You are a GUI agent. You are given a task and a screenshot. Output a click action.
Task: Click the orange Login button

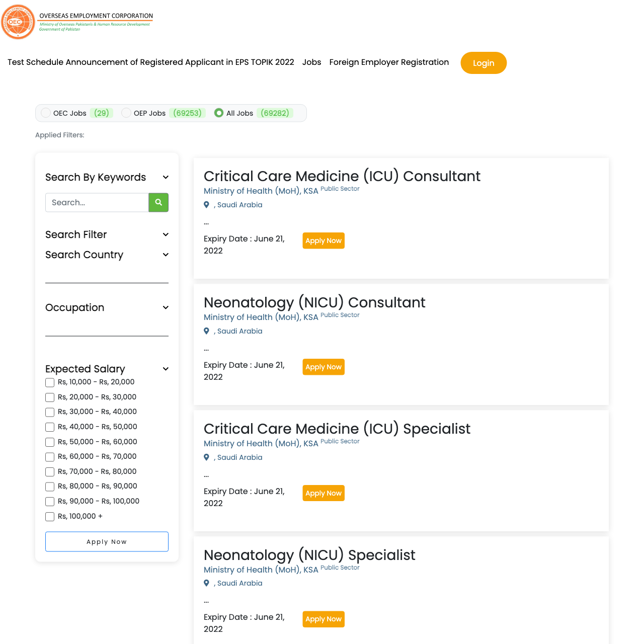pyautogui.click(x=484, y=63)
